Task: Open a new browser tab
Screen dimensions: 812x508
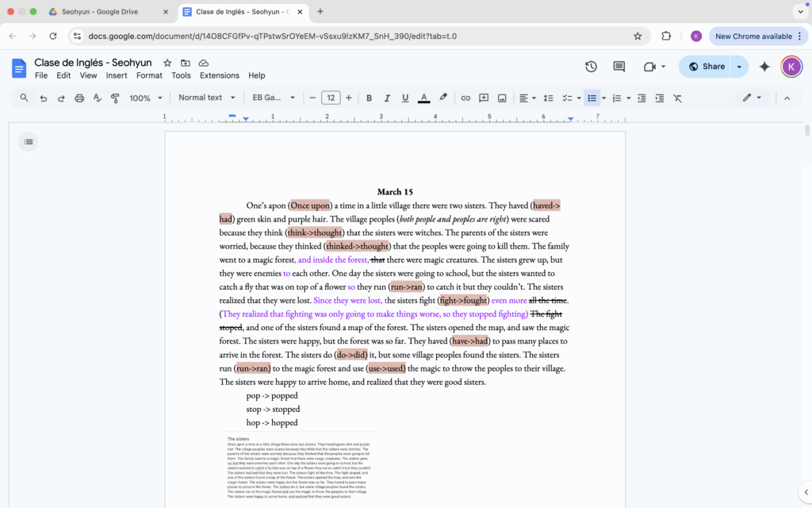Action: (x=320, y=11)
